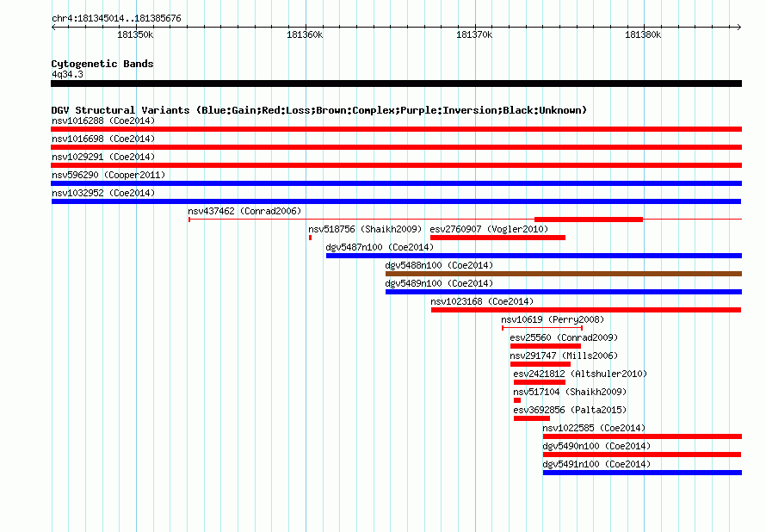Click the Cytogenetic Bands track title
The image size is (766, 532).
[x=102, y=64]
